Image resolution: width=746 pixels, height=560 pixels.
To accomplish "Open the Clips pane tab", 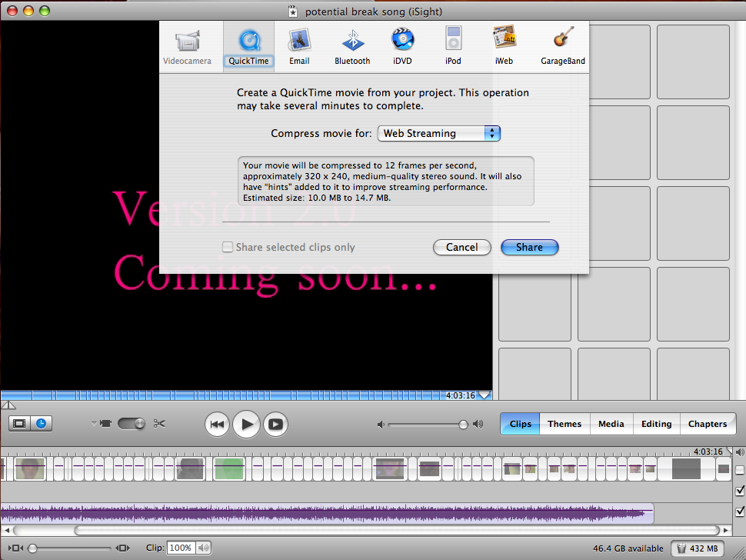I will point(520,424).
